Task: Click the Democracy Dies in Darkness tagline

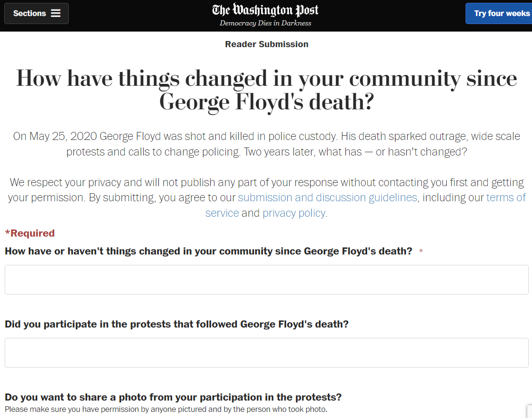Action: (x=265, y=23)
